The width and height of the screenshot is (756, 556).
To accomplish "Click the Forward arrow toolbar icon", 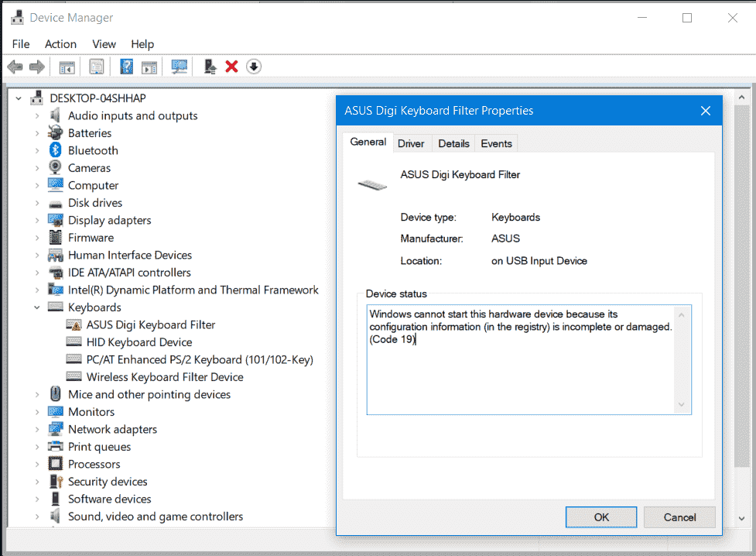I will pyautogui.click(x=37, y=67).
